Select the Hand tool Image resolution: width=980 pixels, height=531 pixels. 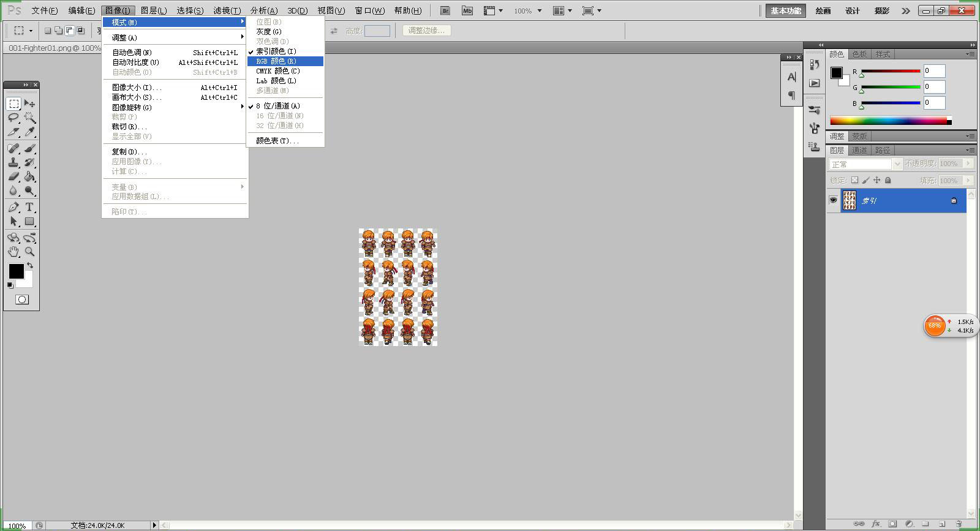click(x=13, y=251)
